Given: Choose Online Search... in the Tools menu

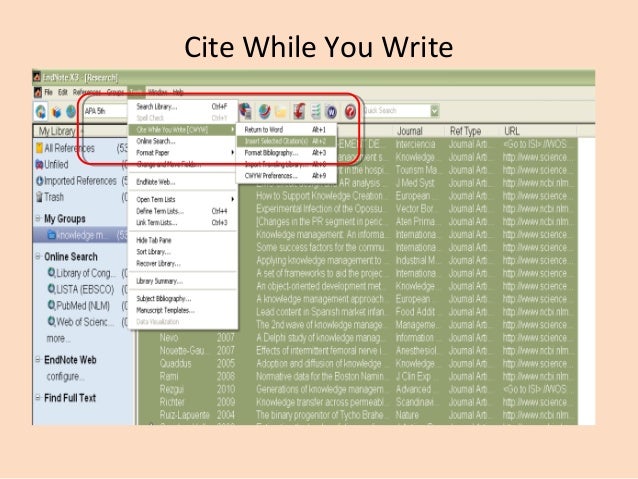Looking at the screenshot, I should click(x=182, y=141).
